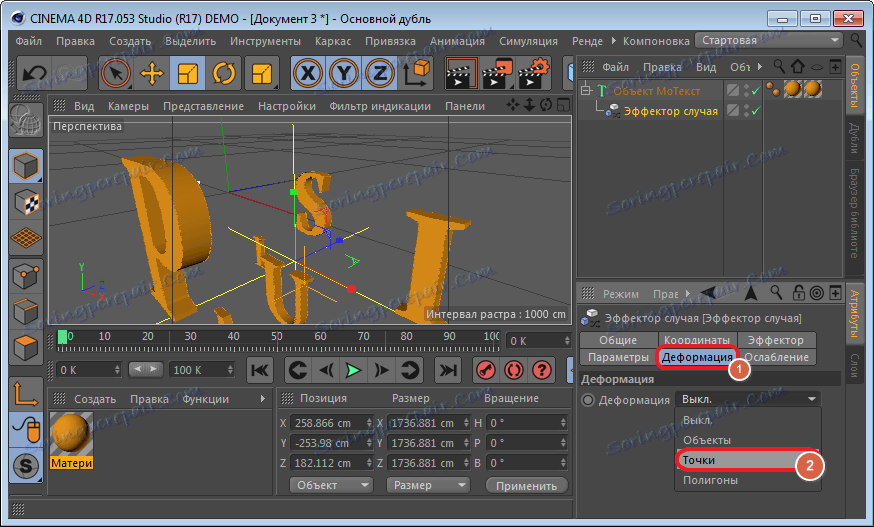874x527 pixels.
Task: Select the Деформация radio button
Action: tap(588, 400)
